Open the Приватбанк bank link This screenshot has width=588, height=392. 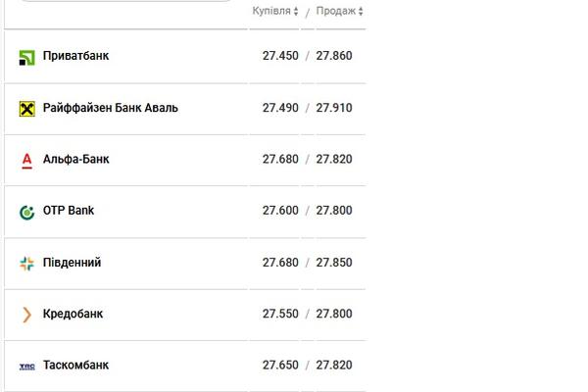coord(75,56)
